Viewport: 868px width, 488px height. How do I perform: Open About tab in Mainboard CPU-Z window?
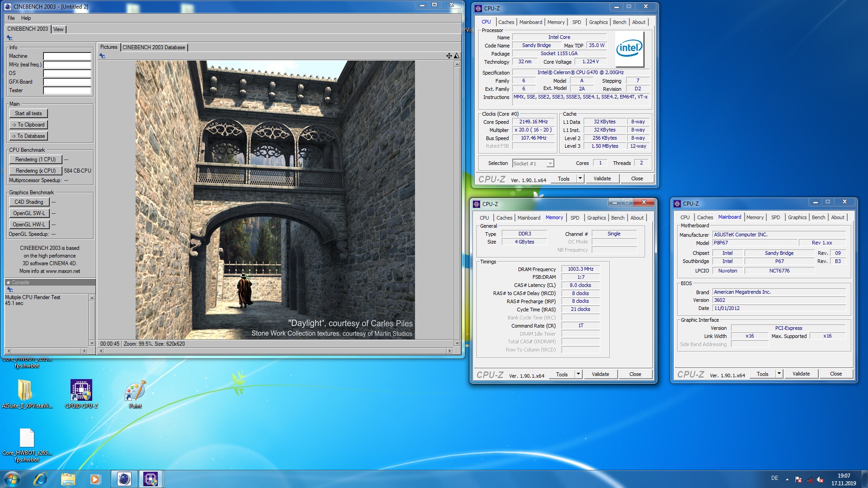tap(837, 217)
